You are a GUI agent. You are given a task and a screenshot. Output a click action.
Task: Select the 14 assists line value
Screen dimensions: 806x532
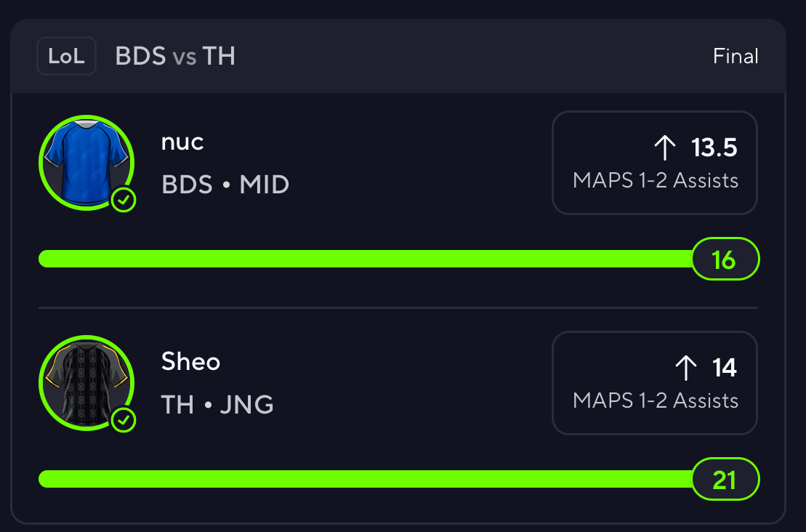coord(725,368)
